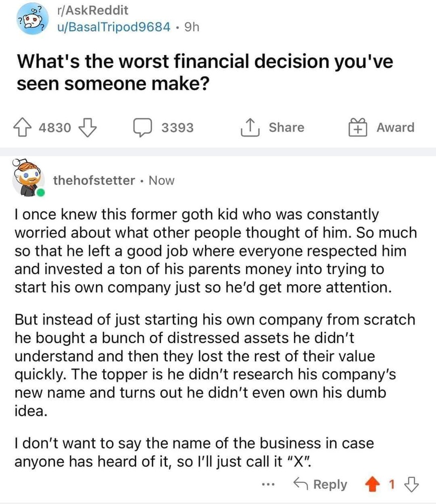Downvote thehofstetter's comment
This screenshot has height=504, width=436.
pos(412,485)
